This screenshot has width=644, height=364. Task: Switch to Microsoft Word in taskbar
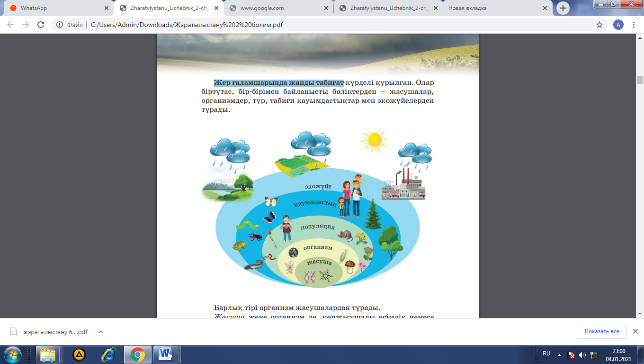click(x=166, y=355)
